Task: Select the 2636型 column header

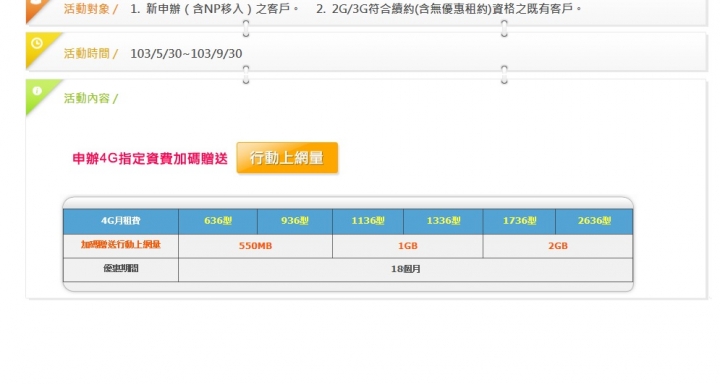Action: click(594, 221)
